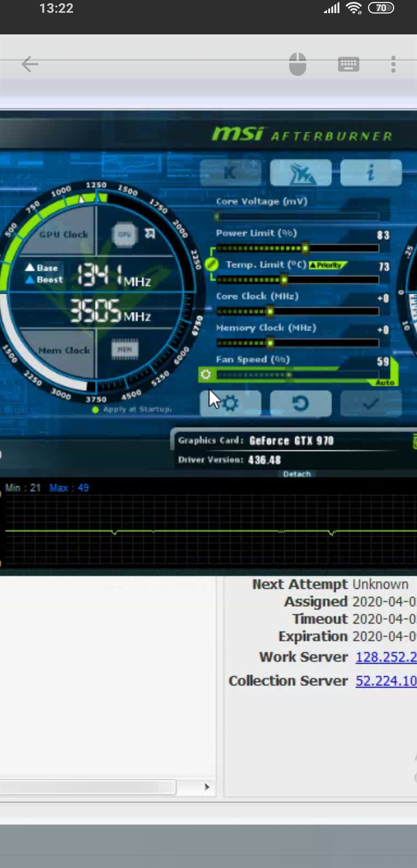Click the Kombustor K button
Screen dimensions: 417x868
231,173
